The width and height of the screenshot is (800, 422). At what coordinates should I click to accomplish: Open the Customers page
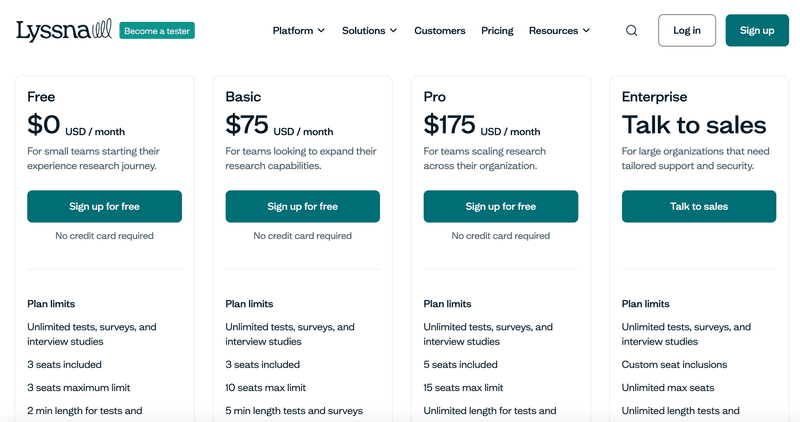pos(439,30)
